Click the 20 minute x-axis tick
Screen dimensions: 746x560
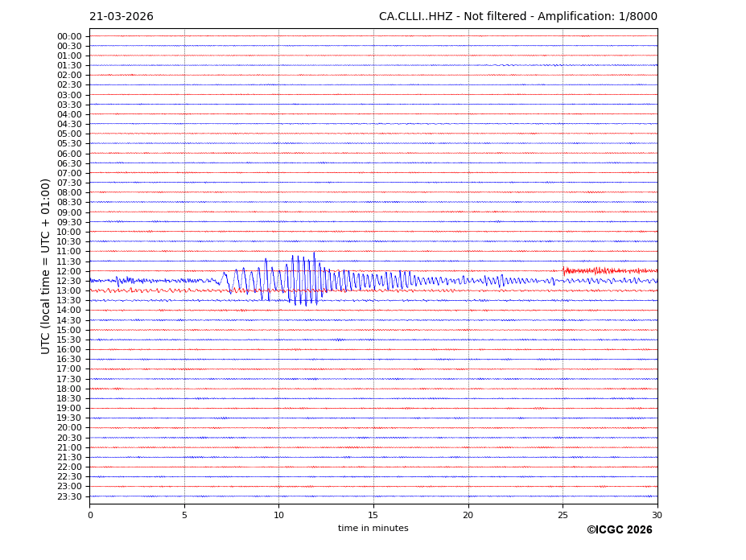[x=468, y=515]
